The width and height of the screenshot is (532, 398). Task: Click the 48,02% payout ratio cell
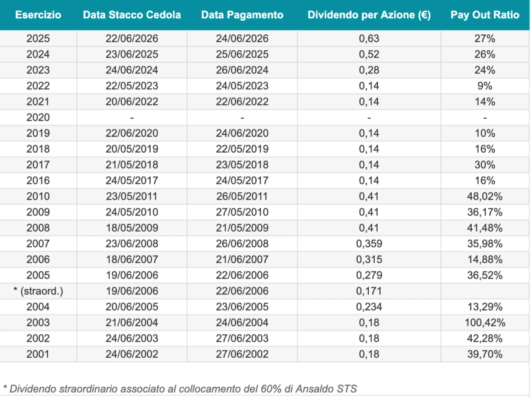tap(485, 196)
